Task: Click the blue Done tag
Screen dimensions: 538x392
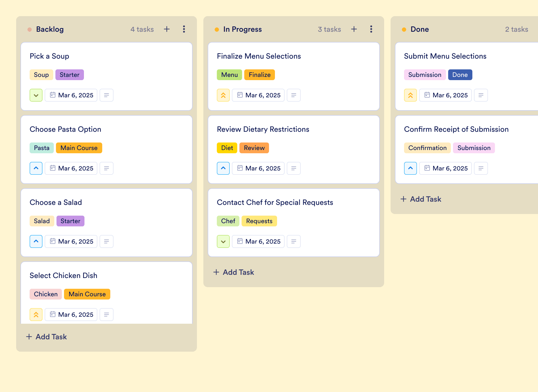Action: tap(460, 75)
